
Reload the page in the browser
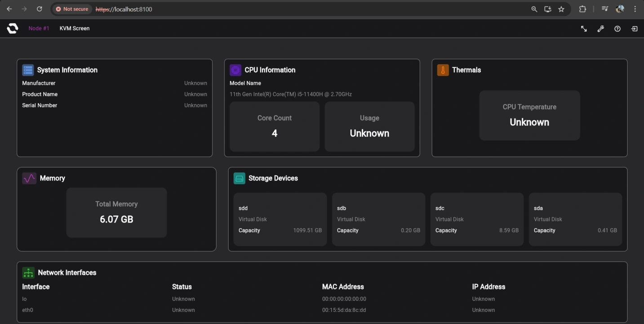click(39, 9)
